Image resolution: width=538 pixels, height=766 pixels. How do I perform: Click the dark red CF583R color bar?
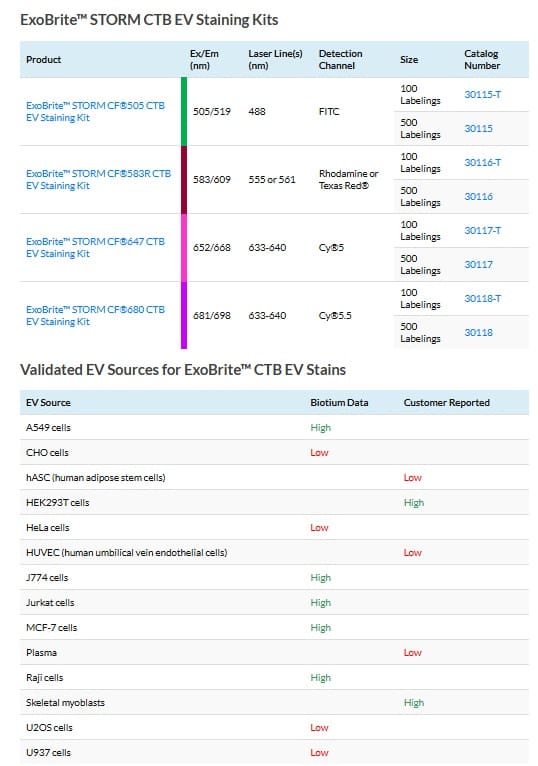[184, 179]
